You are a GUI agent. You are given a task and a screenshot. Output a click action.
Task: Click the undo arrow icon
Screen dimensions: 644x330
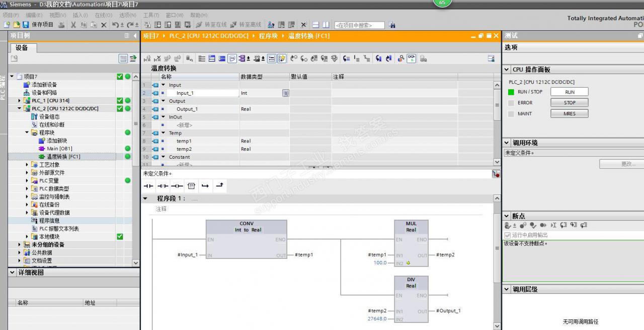pos(115,25)
